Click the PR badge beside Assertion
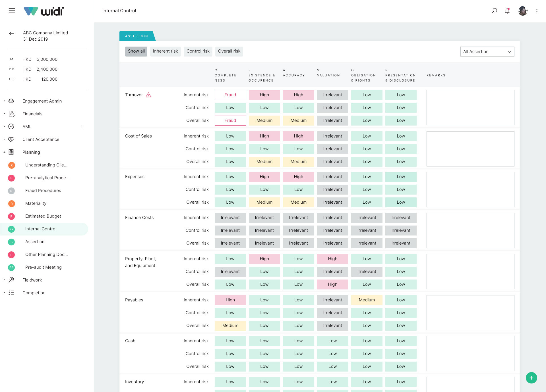 tap(11, 242)
